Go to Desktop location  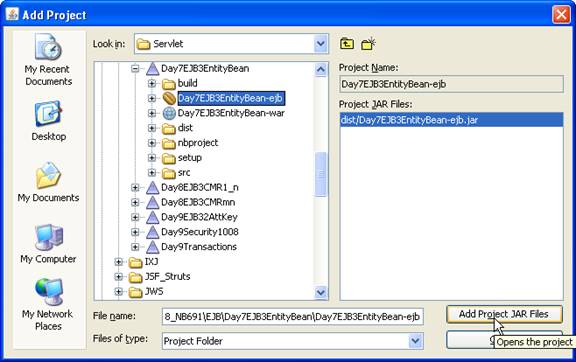[48, 121]
